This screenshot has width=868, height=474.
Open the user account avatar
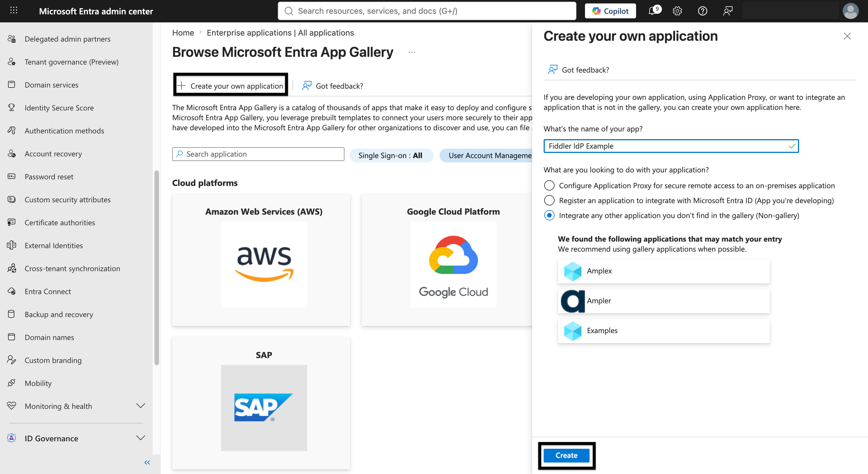click(850, 11)
